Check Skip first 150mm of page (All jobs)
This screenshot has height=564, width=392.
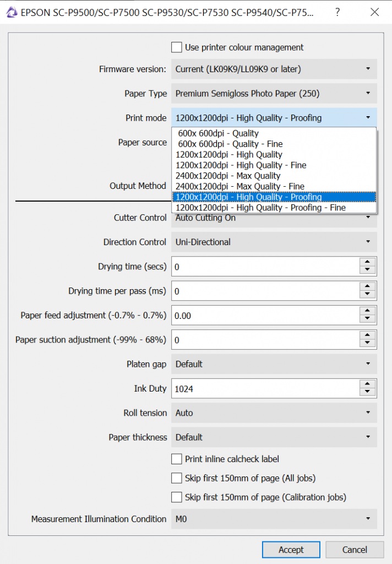(x=177, y=478)
